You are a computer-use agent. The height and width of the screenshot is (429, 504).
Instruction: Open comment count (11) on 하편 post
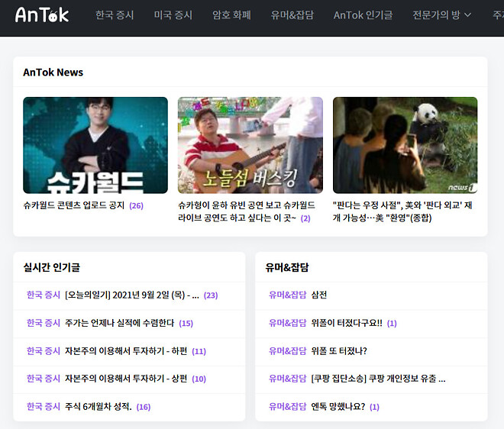[x=199, y=351]
